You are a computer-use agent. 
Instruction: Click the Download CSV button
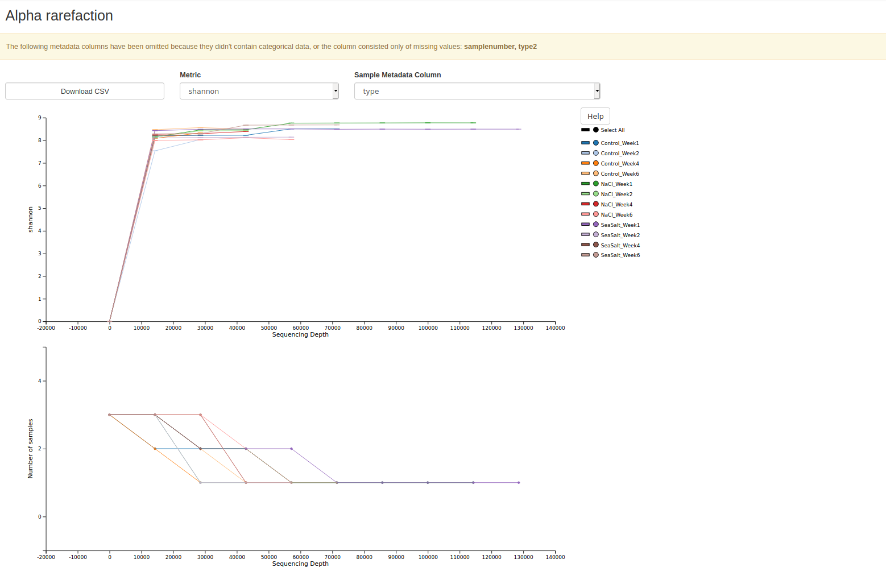(85, 91)
